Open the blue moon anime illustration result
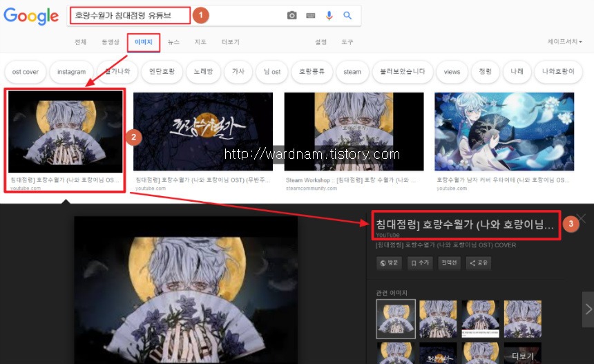 504,131
